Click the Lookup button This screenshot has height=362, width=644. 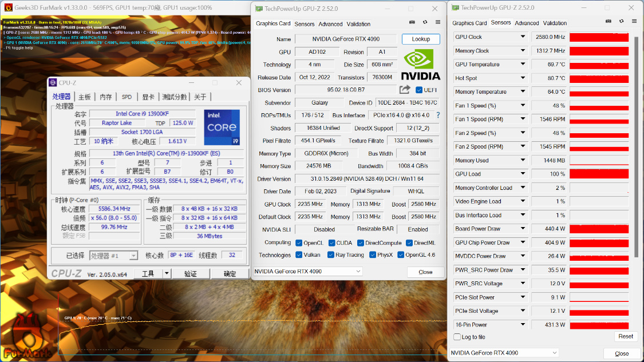pyautogui.click(x=421, y=39)
